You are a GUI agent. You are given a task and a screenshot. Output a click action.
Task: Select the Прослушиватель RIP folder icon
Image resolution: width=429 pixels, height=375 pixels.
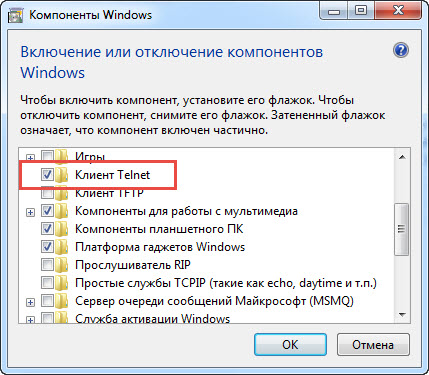point(62,265)
